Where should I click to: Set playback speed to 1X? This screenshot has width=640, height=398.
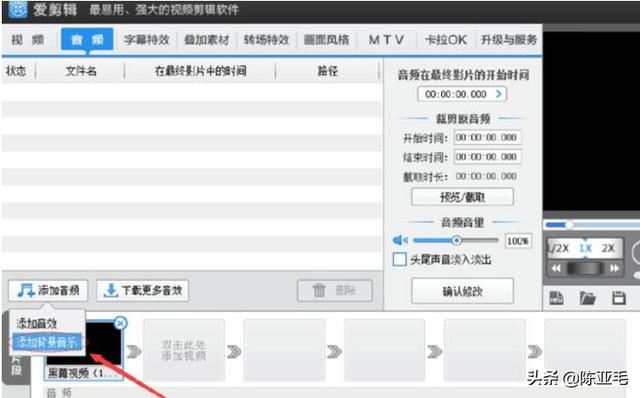coord(585,248)
